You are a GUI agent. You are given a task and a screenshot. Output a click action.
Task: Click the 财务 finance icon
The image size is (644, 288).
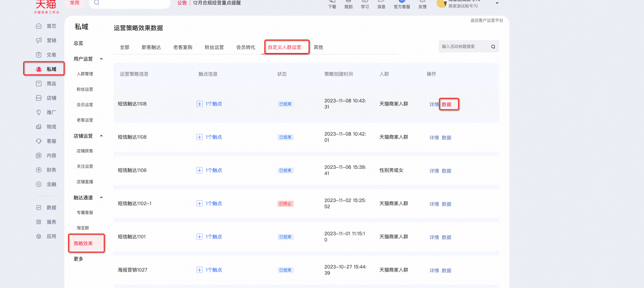coord(39,170)
